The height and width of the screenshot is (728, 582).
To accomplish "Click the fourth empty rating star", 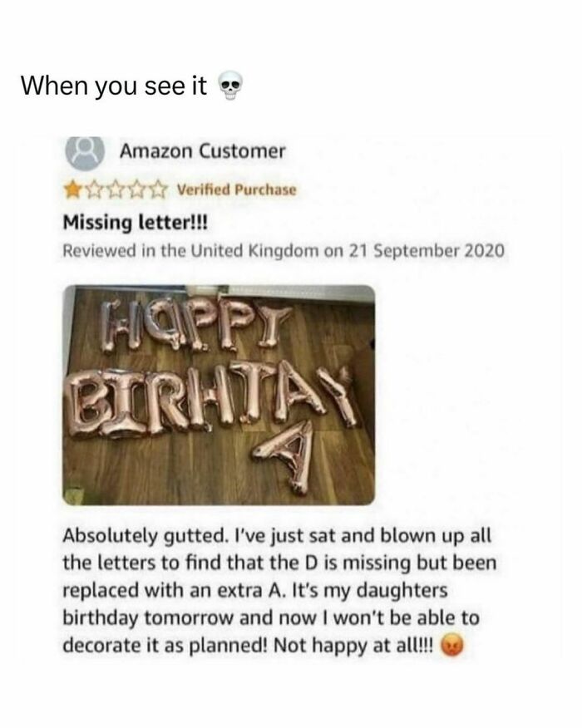I will pos(137,189).
